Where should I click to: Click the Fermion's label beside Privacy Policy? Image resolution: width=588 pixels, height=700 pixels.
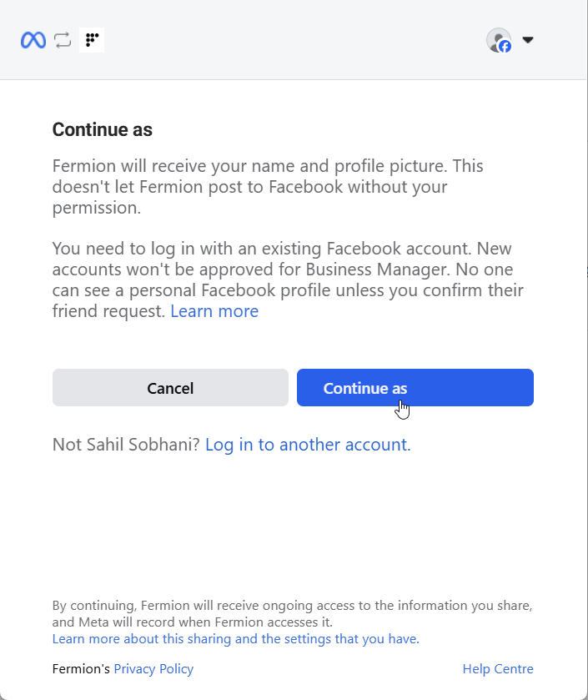pyautogui.click(x=81, y=669)
